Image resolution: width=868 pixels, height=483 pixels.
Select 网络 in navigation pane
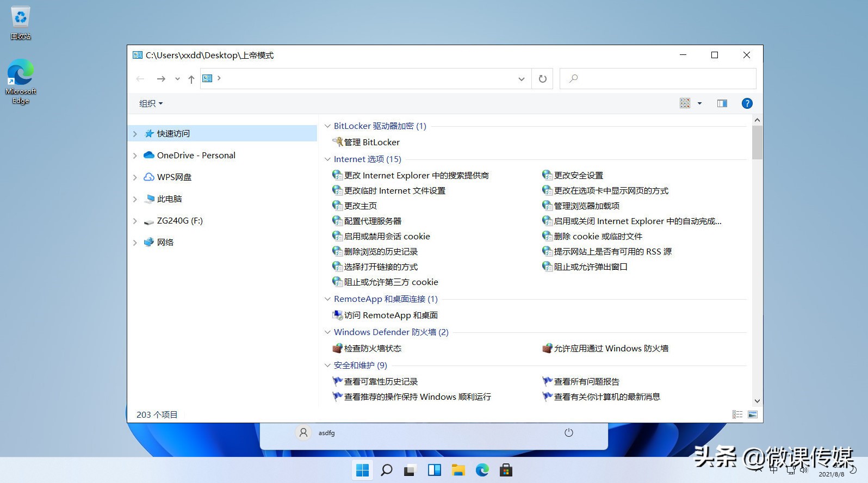165,243
